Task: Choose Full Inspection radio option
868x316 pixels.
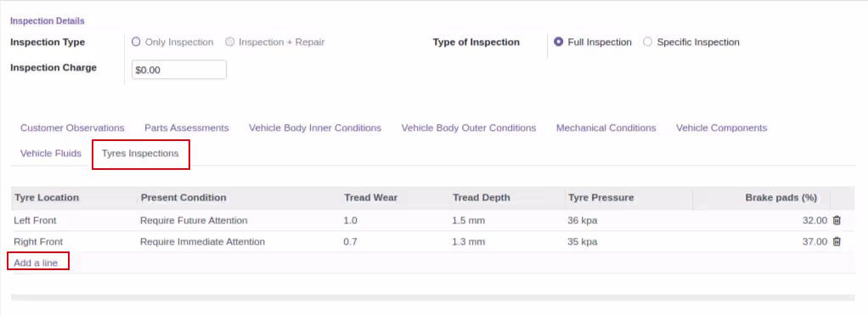Action: pos(559,42)
